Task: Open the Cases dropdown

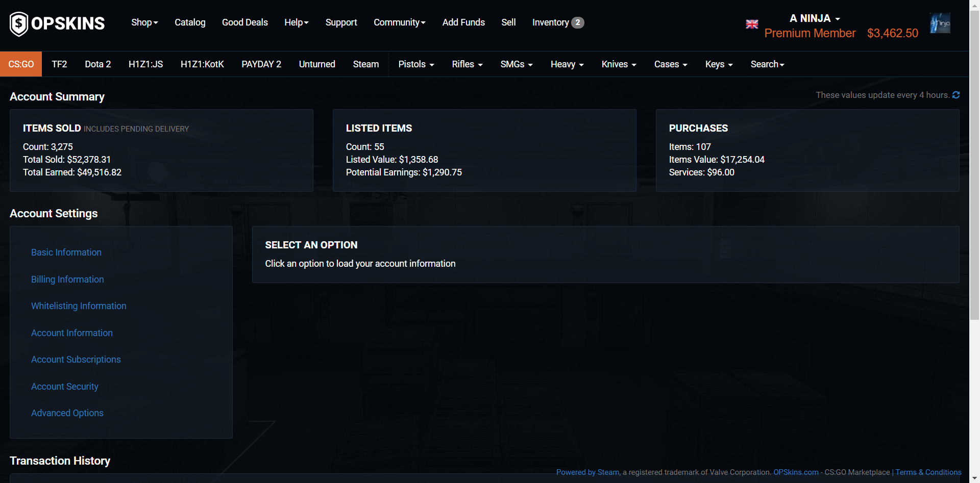Action: [671, 64]
